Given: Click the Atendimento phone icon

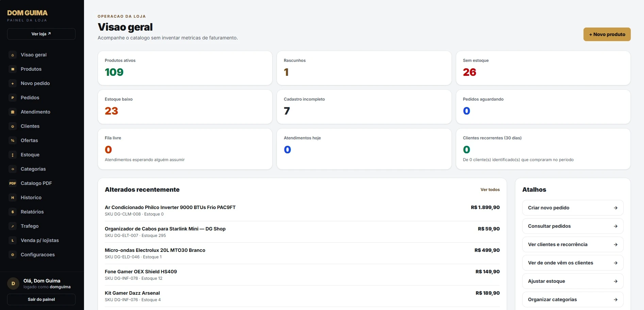Looking at the screenshot, I should 13,112.
